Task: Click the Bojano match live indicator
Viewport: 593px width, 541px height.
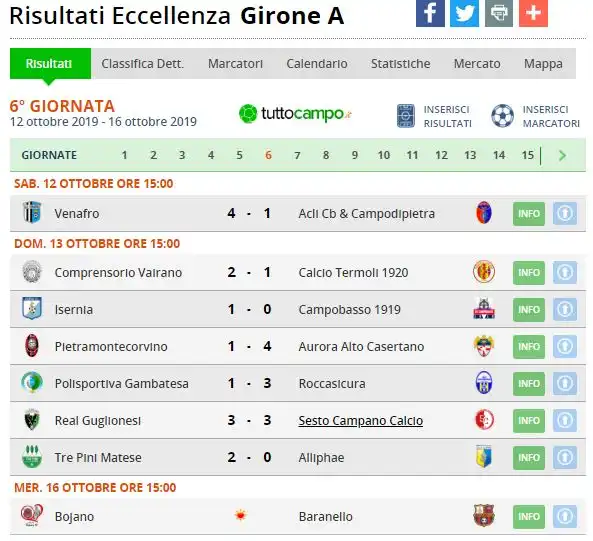Action: 241,515
